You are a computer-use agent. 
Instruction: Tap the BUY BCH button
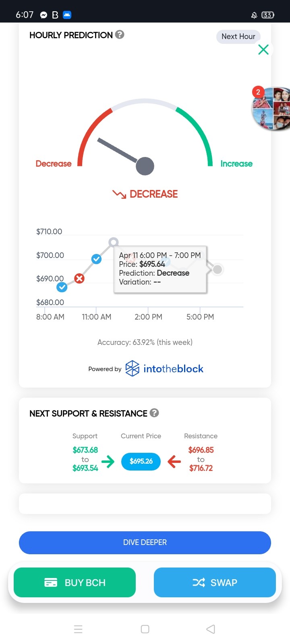point(75,582)
